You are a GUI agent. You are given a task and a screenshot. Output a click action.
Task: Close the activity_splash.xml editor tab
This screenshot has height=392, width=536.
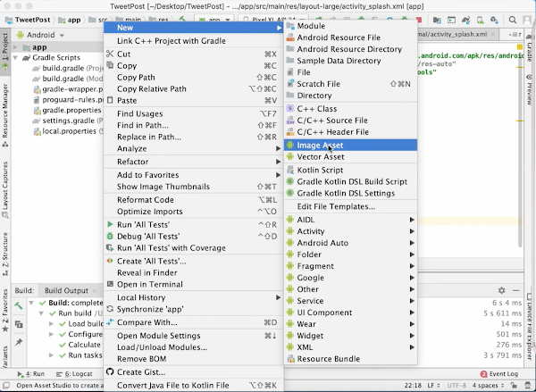pos(492,34)
